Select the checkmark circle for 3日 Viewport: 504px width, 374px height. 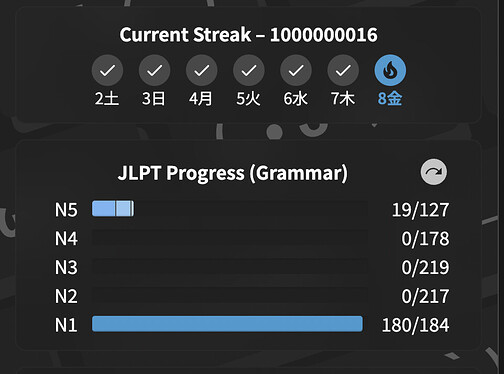tap(154, 70)
